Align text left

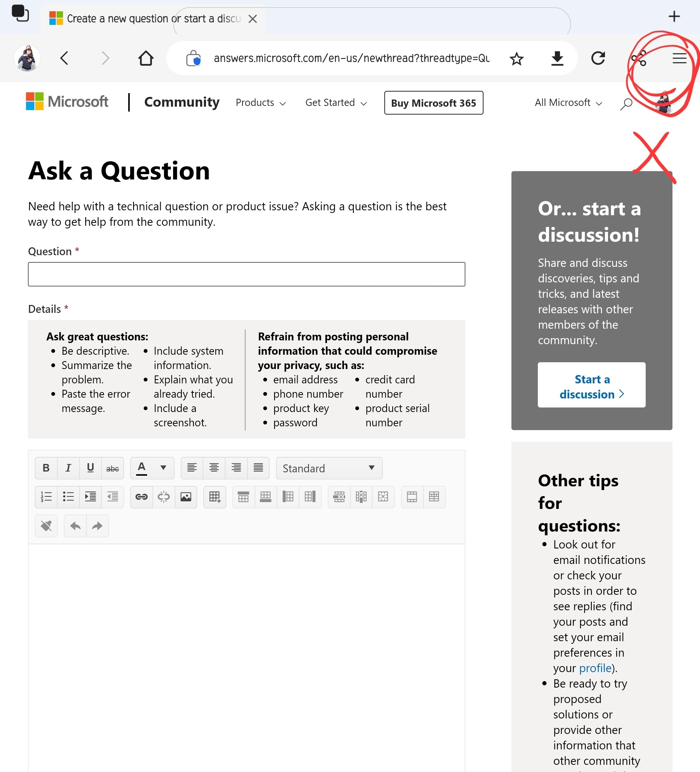coord(192,468)
